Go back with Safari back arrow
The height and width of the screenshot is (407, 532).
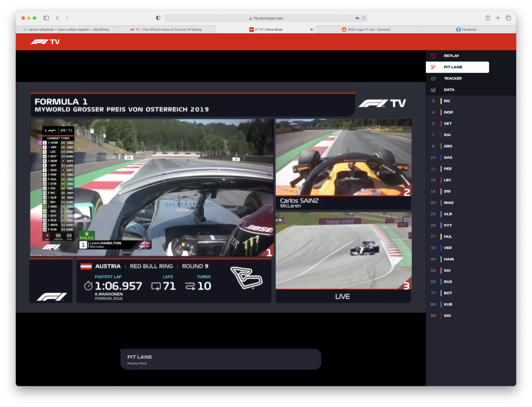coord(57,18)
